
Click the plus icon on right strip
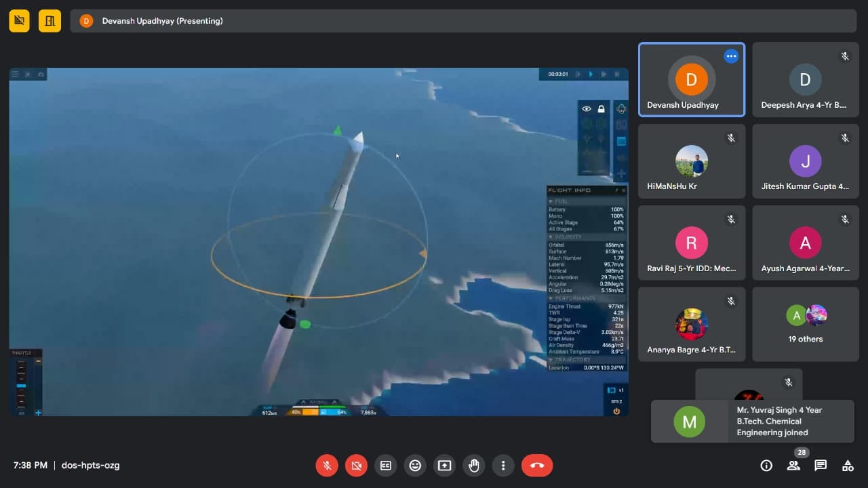click(621, 174)
